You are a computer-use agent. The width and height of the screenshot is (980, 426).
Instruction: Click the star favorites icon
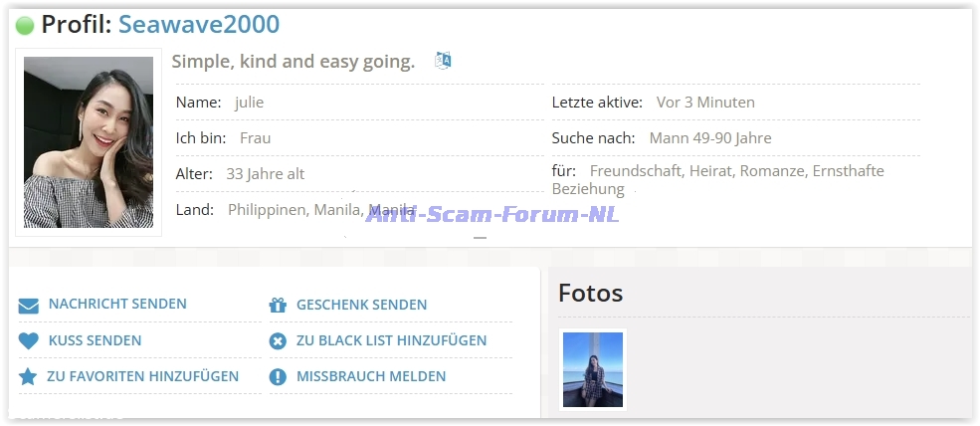tap(28, 377)
